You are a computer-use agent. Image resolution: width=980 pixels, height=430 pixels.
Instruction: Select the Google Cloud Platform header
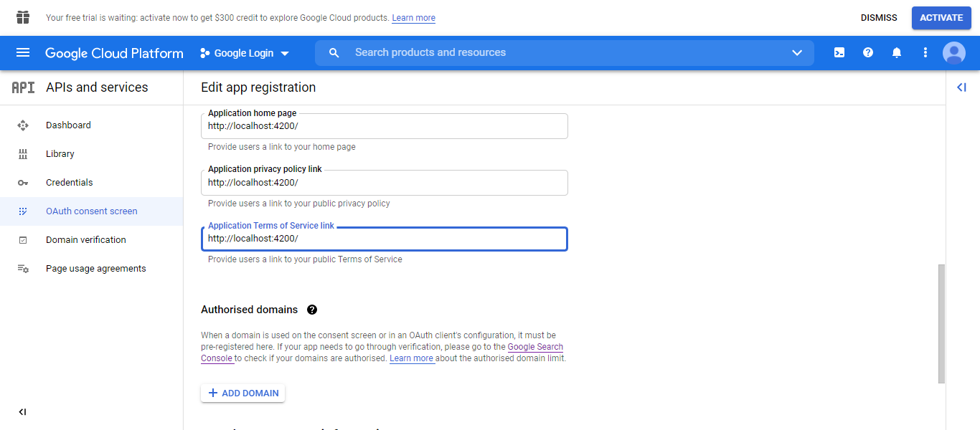tap(113, 52)
